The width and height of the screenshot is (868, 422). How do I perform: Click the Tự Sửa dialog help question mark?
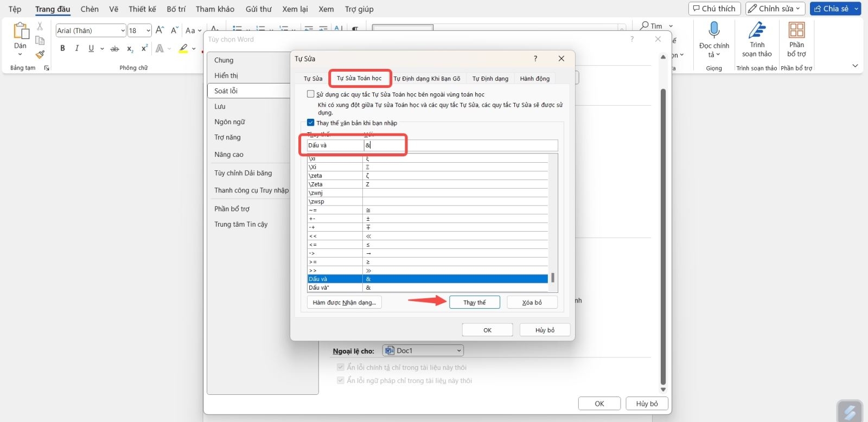click(535, 59)
